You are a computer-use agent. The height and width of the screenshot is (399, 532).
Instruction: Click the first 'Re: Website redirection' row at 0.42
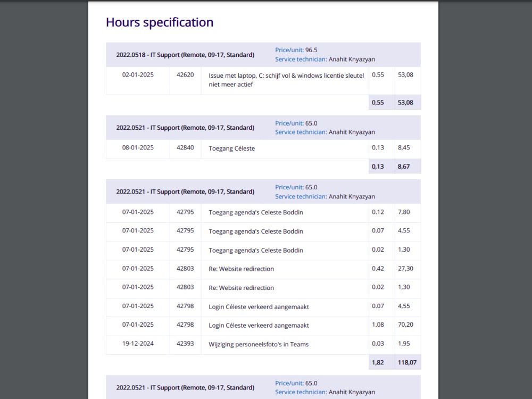[263, 269]
